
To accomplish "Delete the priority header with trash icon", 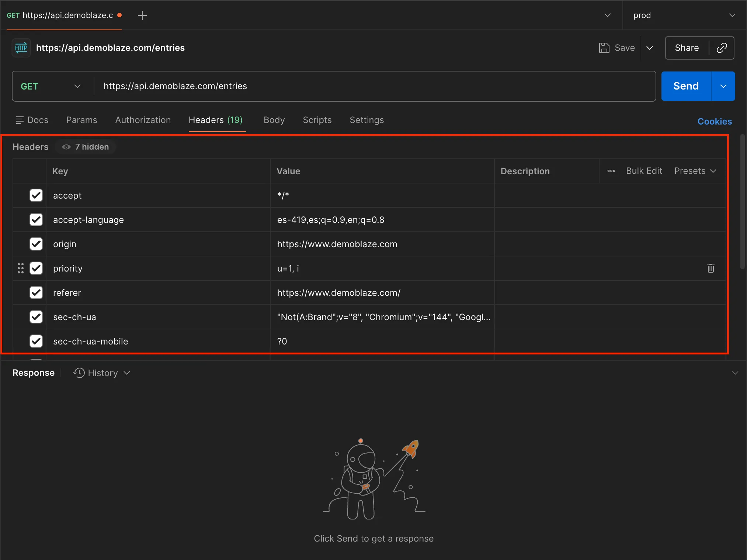I will point(710,268).
